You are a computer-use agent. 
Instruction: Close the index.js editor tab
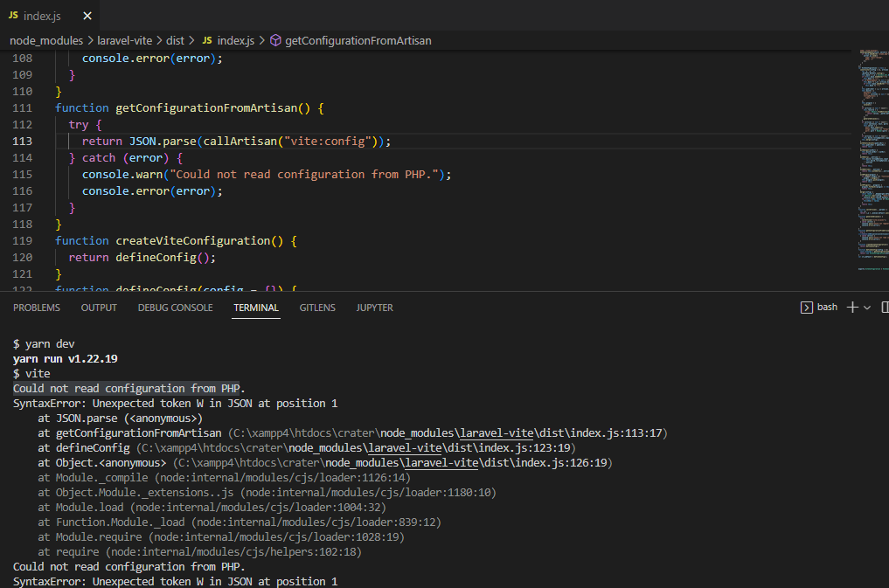tap(87, 16)
